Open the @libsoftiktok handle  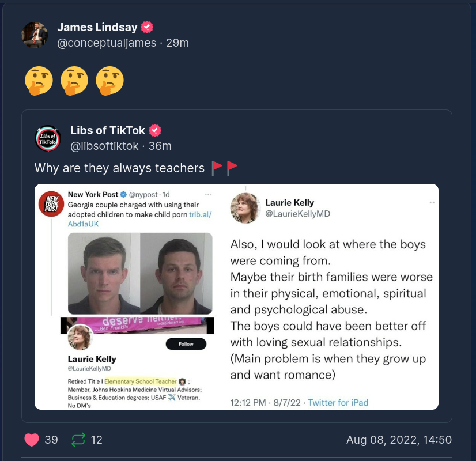(104, 146)
